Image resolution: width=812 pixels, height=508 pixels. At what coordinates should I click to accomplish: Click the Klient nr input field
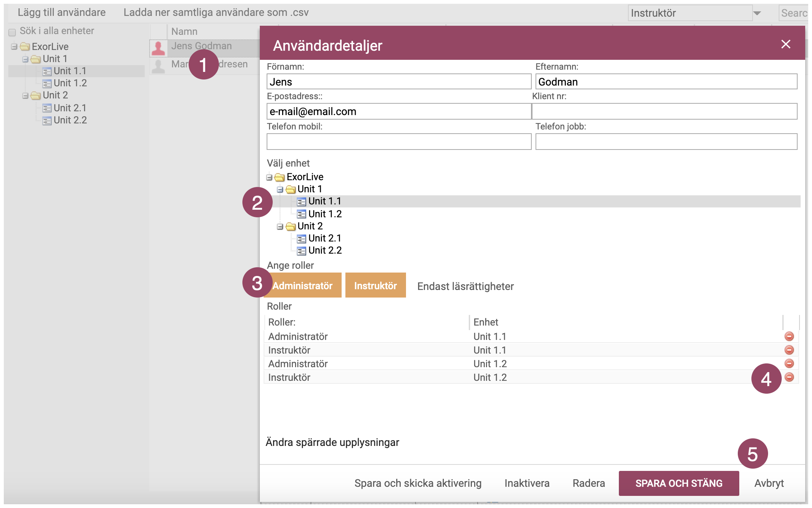pyautogui.click(x=665, y=111)
